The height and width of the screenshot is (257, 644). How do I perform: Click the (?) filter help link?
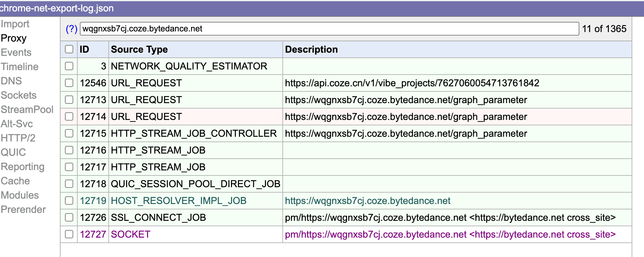[71, 29]
